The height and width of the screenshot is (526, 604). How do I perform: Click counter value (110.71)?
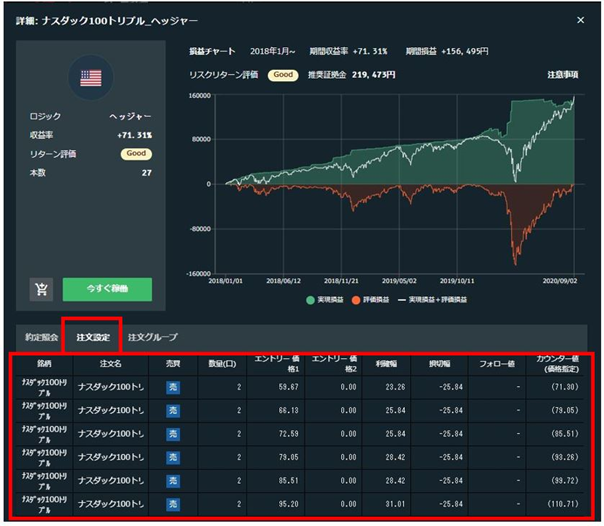pyautogui.click(x=563, y=504)
